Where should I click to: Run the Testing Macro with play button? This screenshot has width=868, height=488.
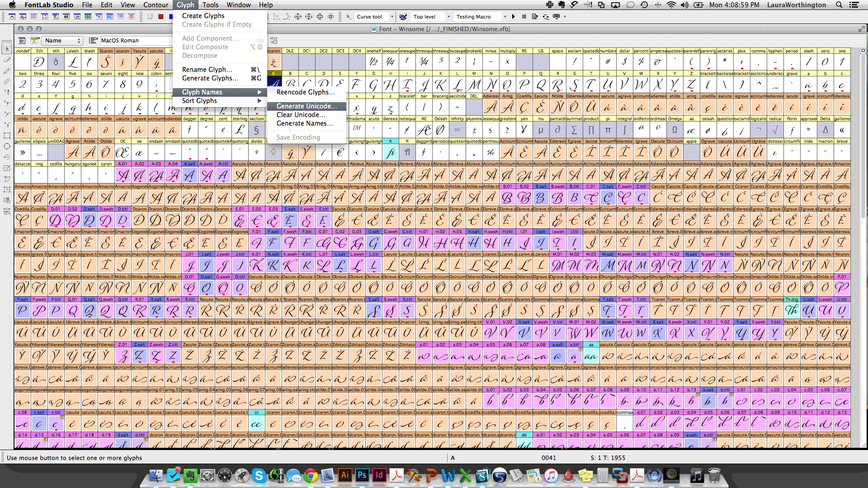[514, 17]
